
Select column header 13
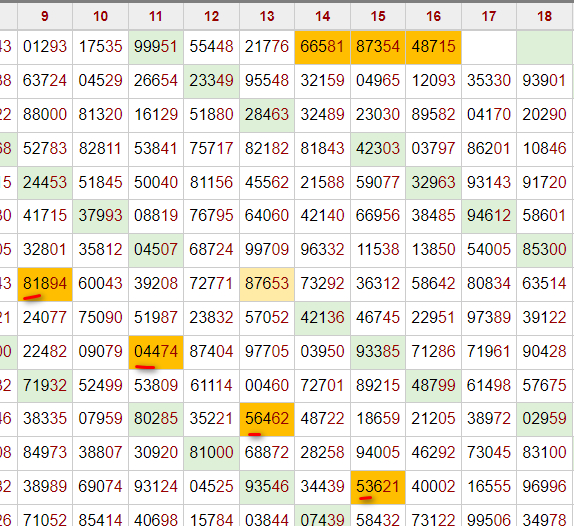(x=267, y=16)
